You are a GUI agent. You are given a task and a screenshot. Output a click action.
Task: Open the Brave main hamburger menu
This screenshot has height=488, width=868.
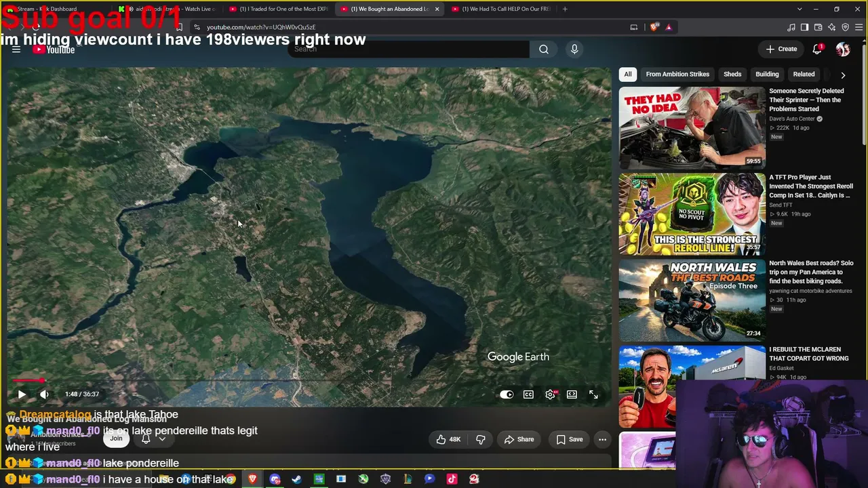[859, 27]
